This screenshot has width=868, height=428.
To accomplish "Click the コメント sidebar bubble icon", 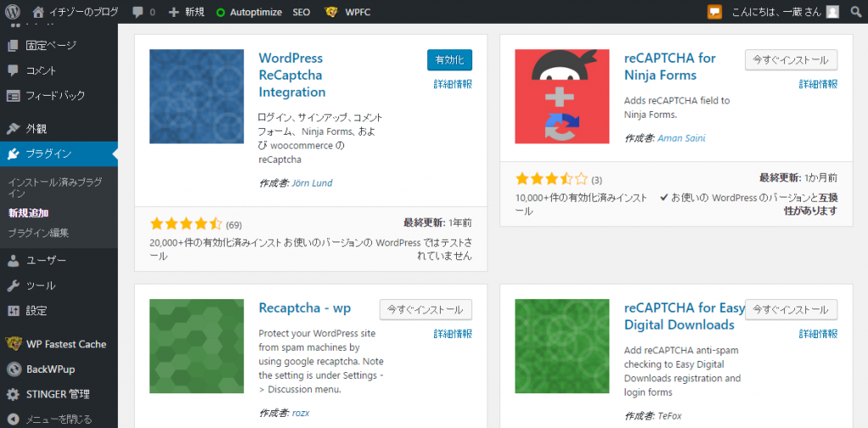I will [x=13, y=70].
